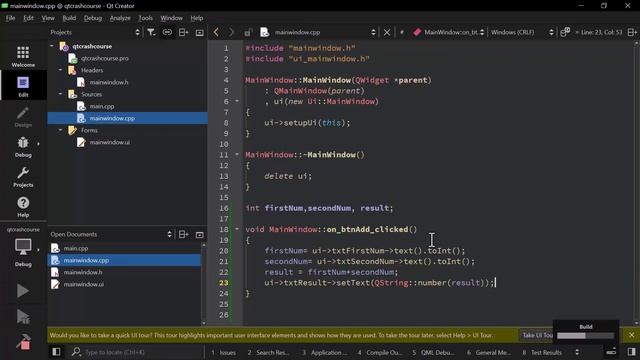Start debugging with play-bug button

click(23, 317)
